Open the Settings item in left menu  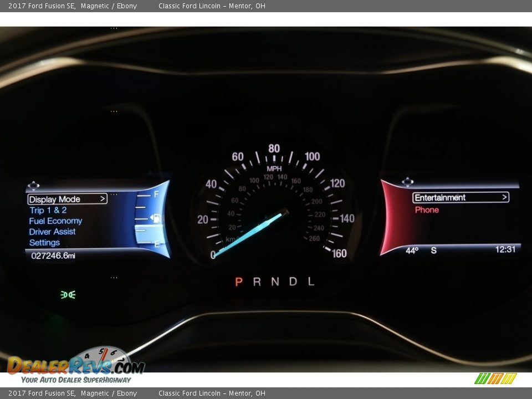pos(44,243)
